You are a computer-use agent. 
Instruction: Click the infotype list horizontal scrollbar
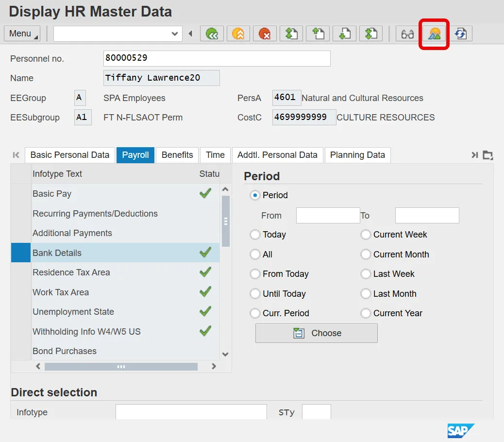coord(121,367)
